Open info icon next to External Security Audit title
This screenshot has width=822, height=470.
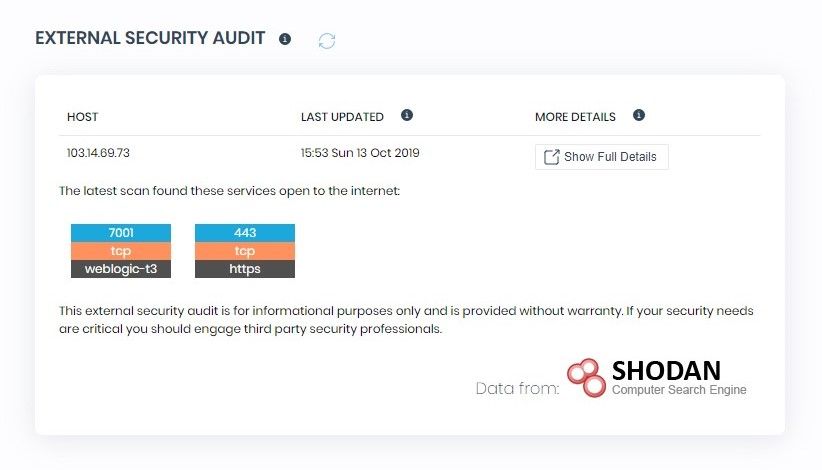(285, 39)
